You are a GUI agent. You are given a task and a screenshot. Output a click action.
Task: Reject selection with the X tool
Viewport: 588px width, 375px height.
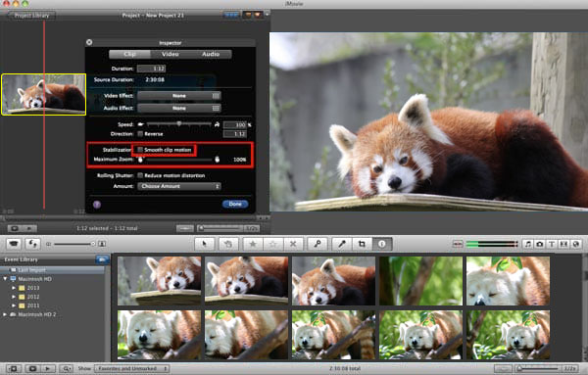[293, 244]
